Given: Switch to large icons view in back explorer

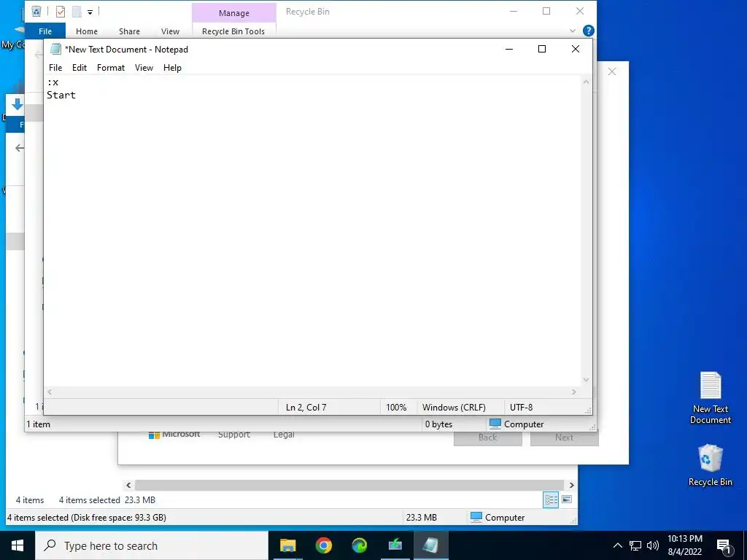Looking at the screenshot, I should (567, 499).
